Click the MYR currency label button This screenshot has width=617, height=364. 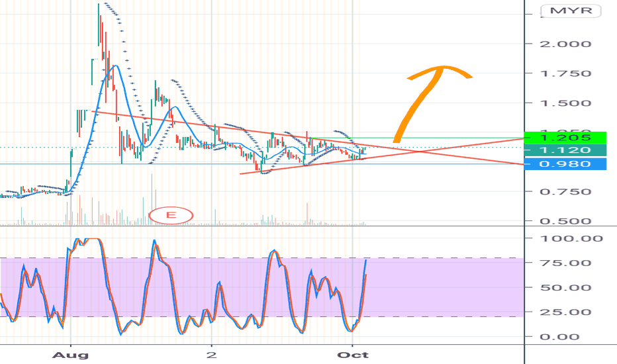tap(571, 10)
